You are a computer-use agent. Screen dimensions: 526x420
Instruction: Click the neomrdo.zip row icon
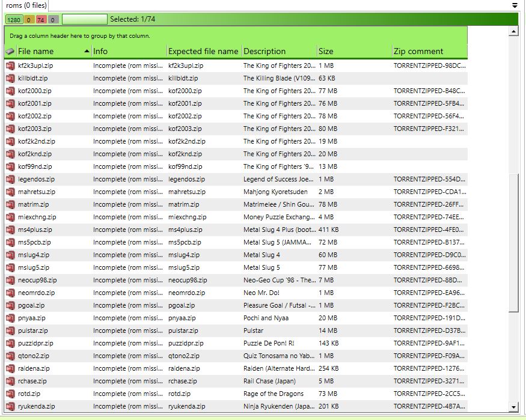(x=10, y=293)
